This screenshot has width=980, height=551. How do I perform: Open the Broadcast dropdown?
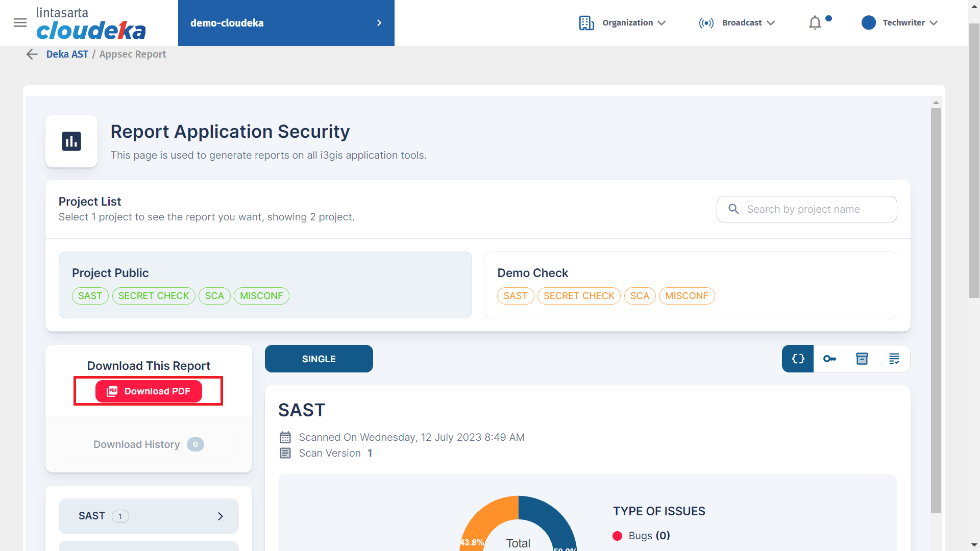[x=737, y=23]
